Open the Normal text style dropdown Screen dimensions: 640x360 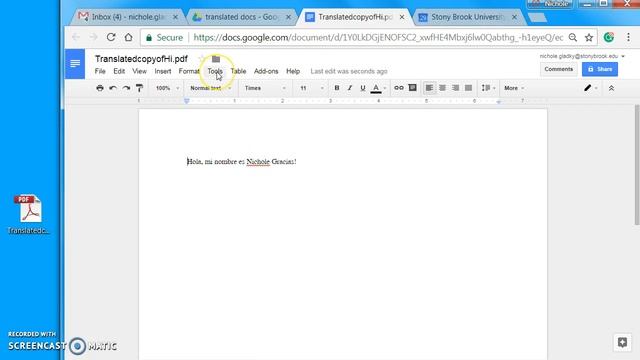pos(211,88)
